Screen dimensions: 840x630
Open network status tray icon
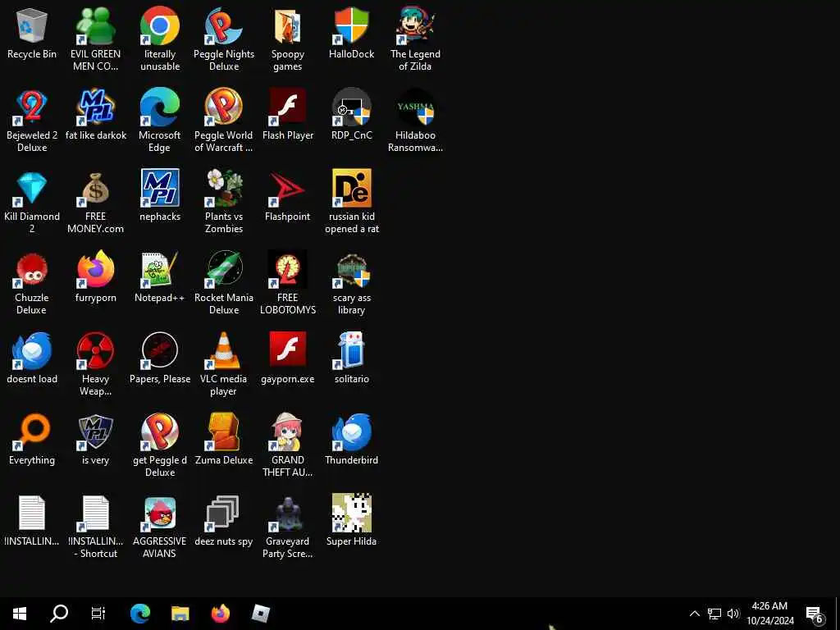(x=714, y=614)
